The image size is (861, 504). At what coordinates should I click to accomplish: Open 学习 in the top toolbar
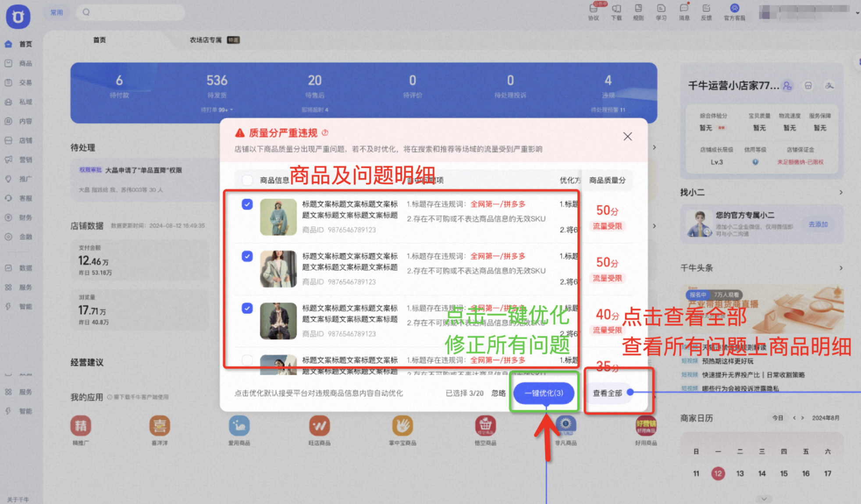point(661,12)
